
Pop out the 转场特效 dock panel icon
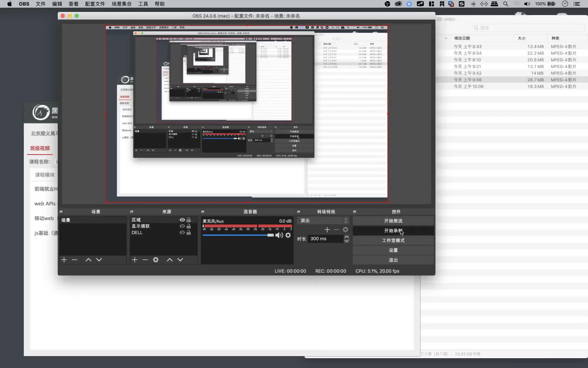coord(299,212)
